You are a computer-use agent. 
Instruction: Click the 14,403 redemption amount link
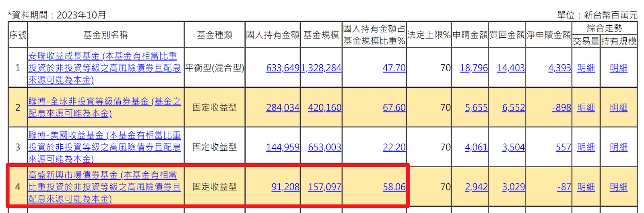coord(511,68)
